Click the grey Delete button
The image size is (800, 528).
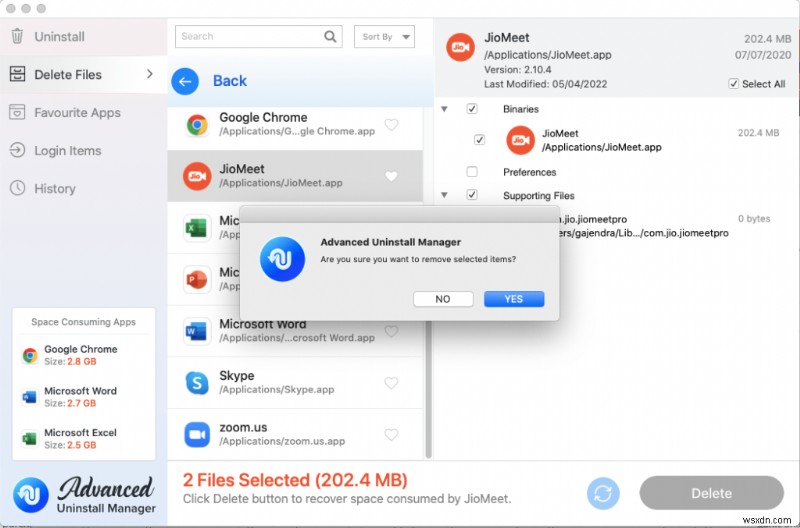711,493
